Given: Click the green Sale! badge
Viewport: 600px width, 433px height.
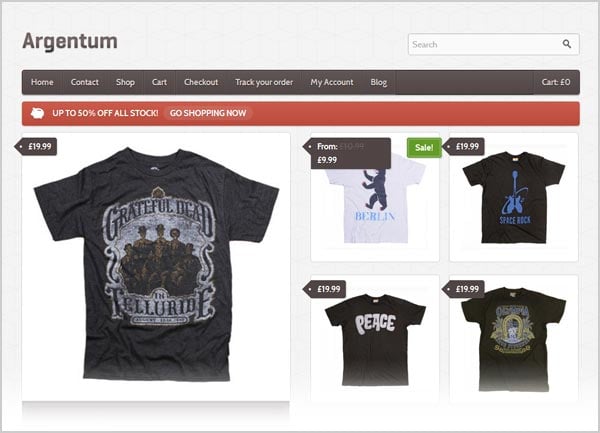Looking at the screenshot, I should click(x=424, y=147).
